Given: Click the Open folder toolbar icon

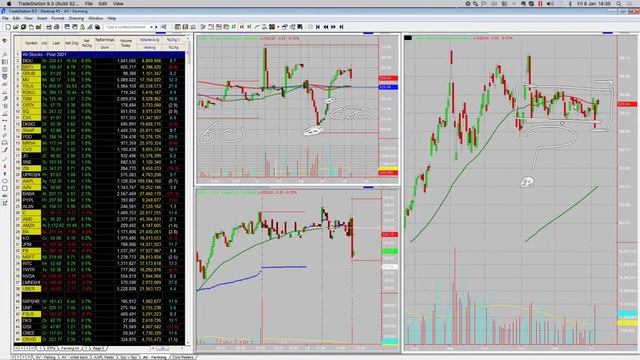Looking at the screenshot, I should pyautogui.click(x=16, y=27).
